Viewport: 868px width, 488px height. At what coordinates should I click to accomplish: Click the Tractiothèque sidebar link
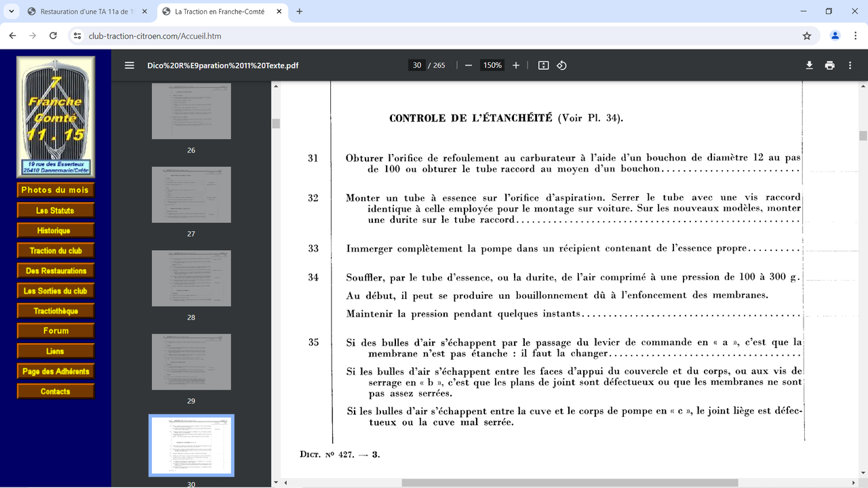(x=55, y=310)
